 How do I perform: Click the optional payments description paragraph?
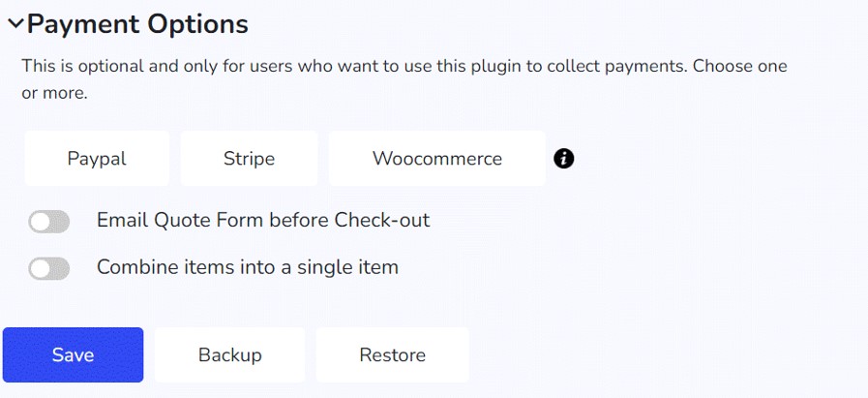[404, 79]
